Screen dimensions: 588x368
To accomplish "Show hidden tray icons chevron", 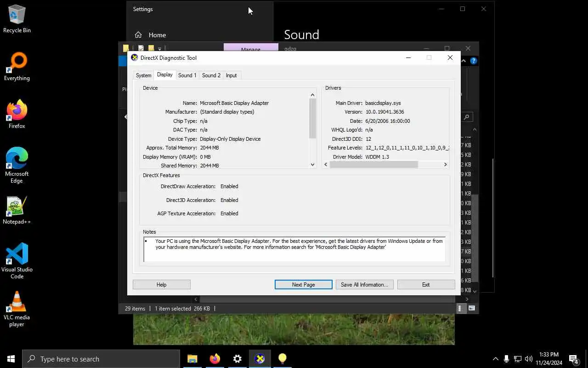I will pyautogui.click(x=495, y=359).
